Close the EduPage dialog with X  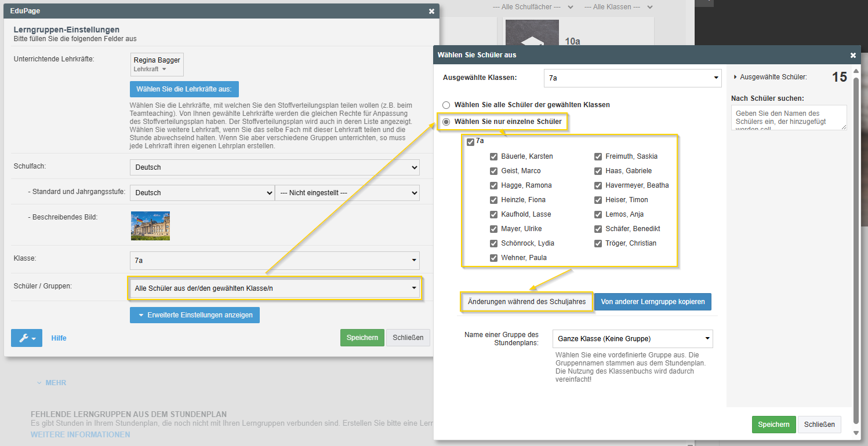431,11
